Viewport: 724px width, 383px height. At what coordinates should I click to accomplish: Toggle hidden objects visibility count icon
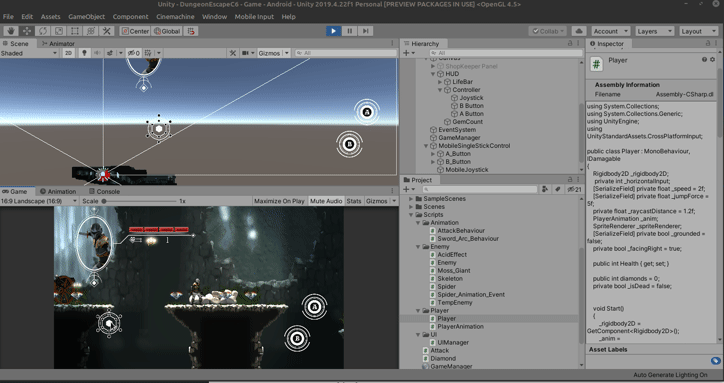coord(134,53)
